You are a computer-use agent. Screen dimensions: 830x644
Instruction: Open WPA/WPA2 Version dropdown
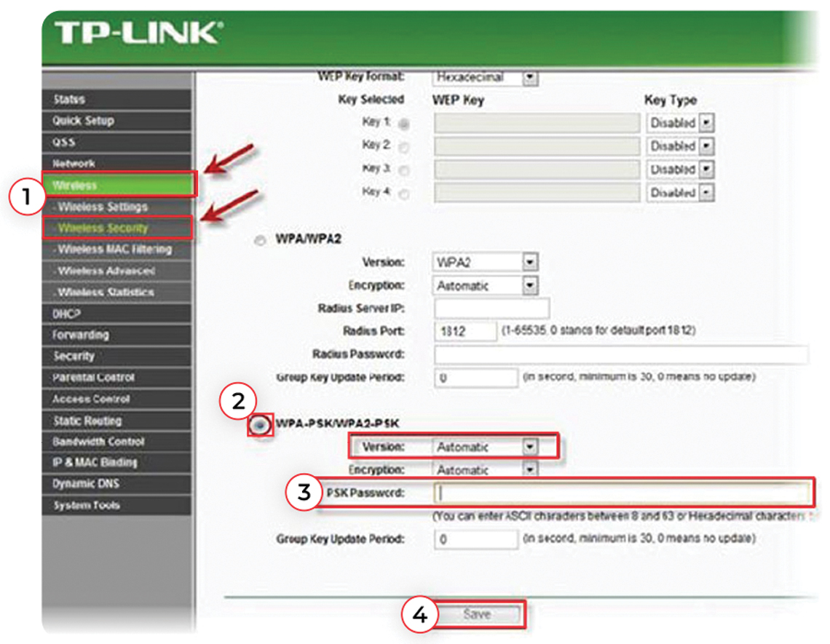[x=486, y=262]
